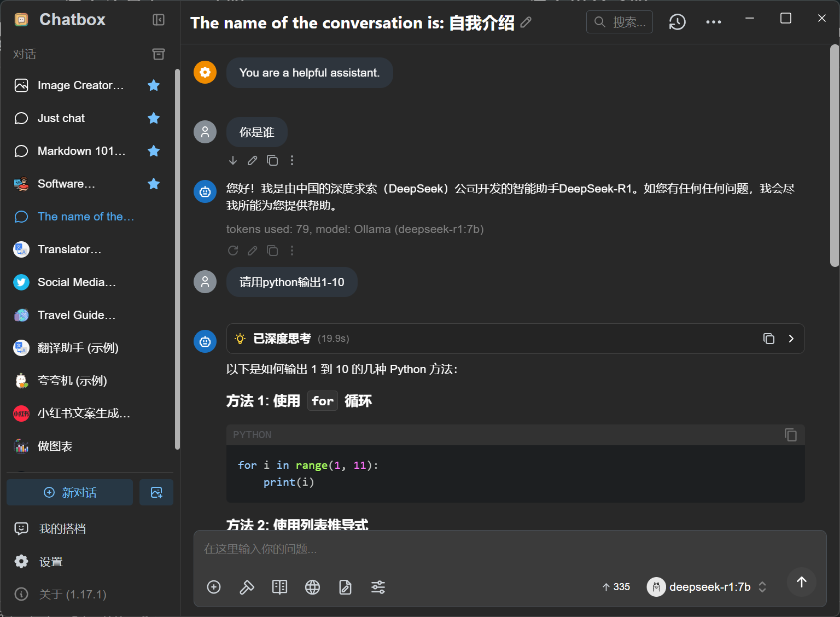Click the down arrow under 你是谁
The image size is (840, 617).
233,160
